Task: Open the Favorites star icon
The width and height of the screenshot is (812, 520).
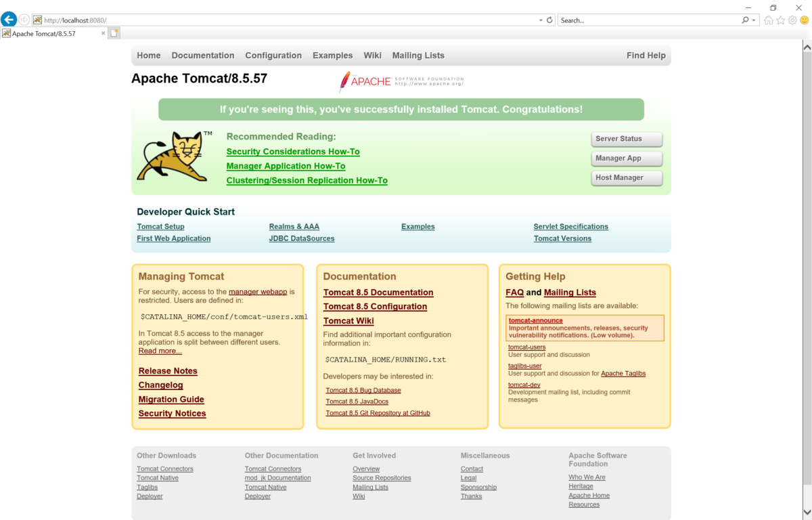Action: click(x=781, y=20)
